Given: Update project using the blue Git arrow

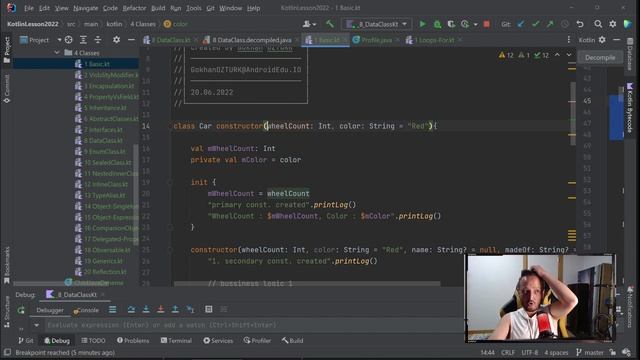Looking at the screenshot, I should [x=521, y=24].
